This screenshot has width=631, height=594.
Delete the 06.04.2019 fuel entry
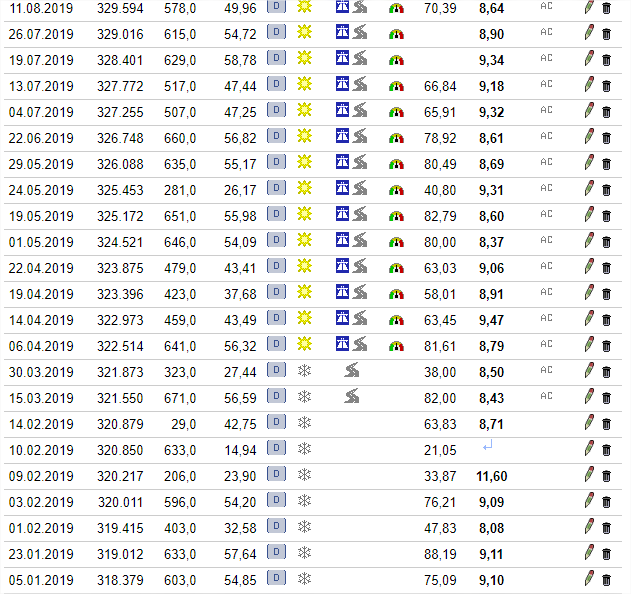pyautogui.click(x=606, y=345)
